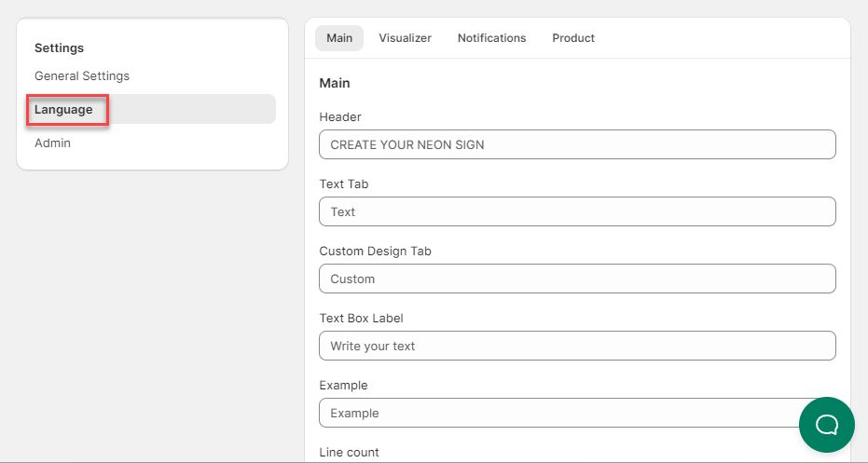
Task: Open the green chat support widget
Action: point(826,425)
